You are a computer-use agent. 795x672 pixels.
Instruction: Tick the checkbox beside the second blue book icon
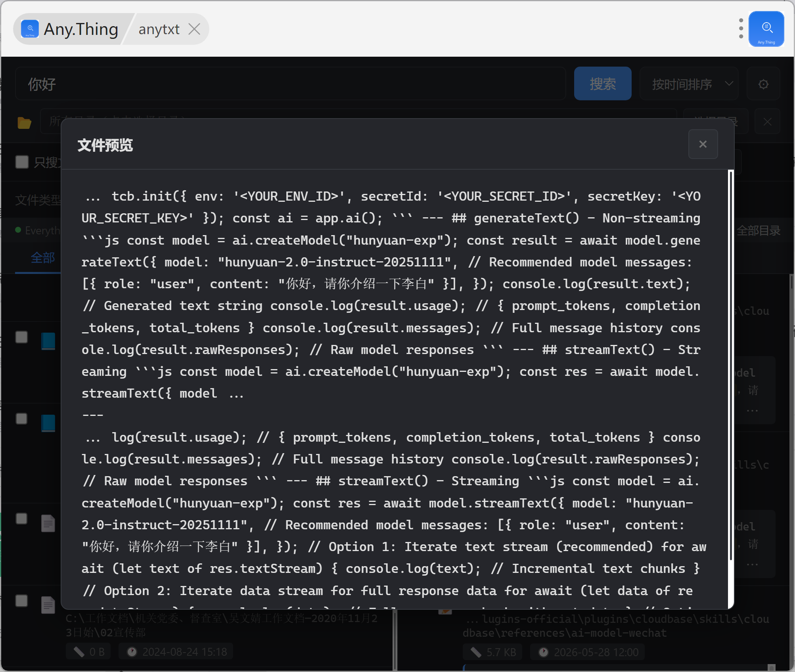pos(21,419)
